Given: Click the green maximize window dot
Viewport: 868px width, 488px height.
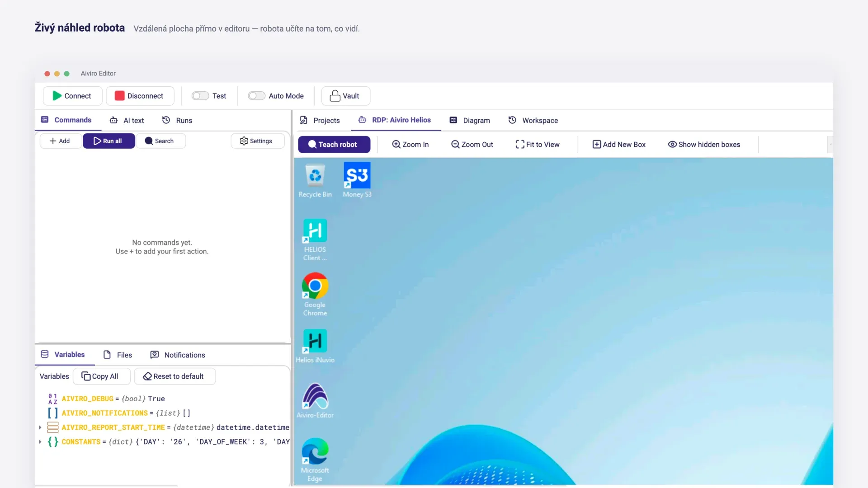Looking at the screenshot, I should (67, 74).
